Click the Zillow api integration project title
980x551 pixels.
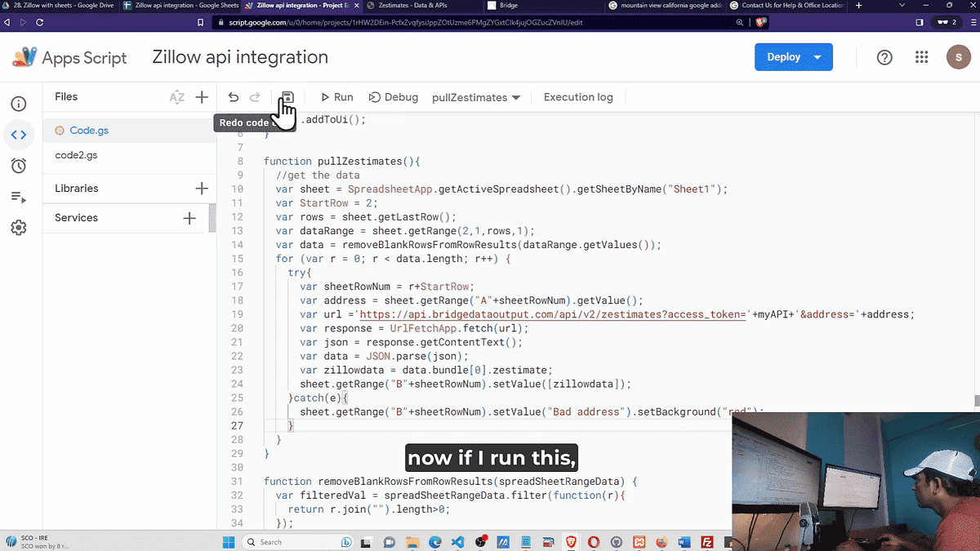click(240, 57)
